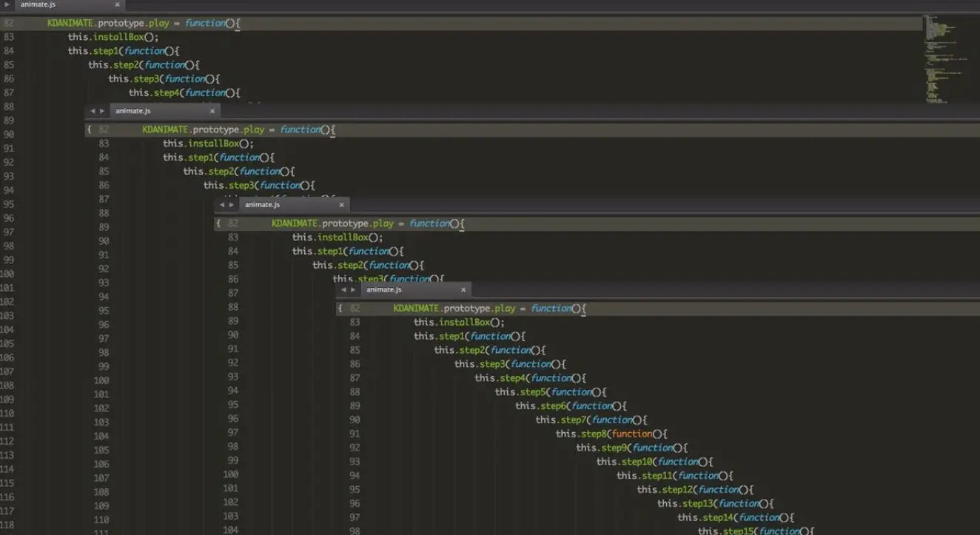The image size is (980, 535).
Task: Click the line 'this.step9(function(){'
Action: (632, 448)
